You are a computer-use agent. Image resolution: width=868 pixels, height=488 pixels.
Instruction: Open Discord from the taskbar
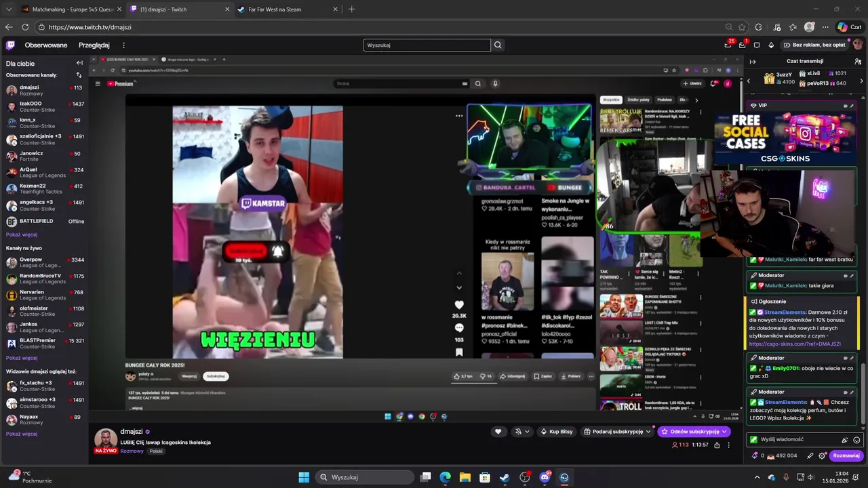point(545,477)
